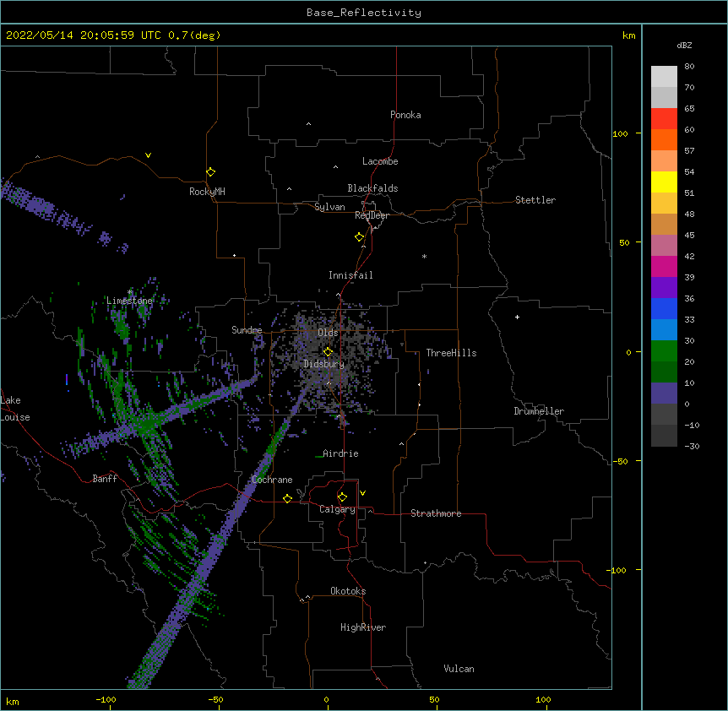The image size is (728, 711).
Task: Select the orange 60–57 dBZ legend swatch
Action: 664,139
